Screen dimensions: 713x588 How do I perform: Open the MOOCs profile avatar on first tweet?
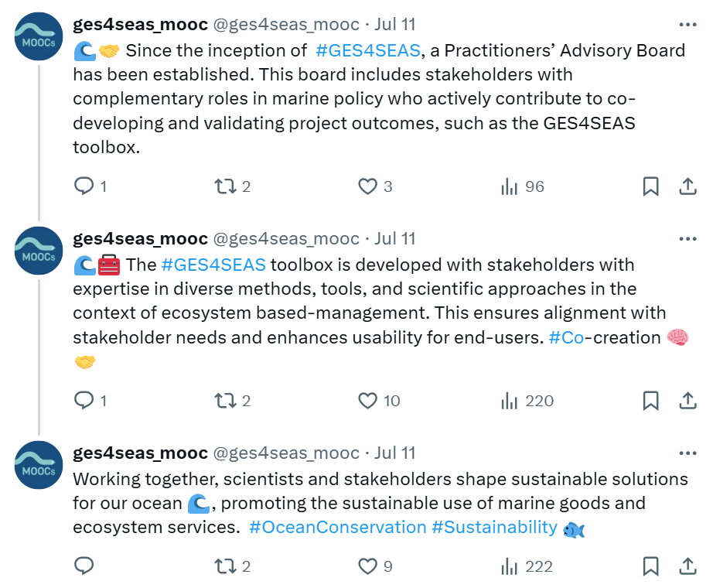click(39, 36)
